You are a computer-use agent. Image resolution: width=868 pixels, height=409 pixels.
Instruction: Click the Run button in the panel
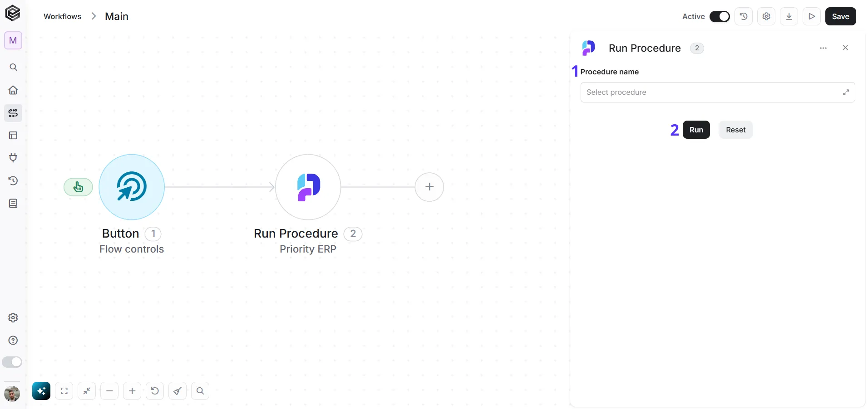696,130
